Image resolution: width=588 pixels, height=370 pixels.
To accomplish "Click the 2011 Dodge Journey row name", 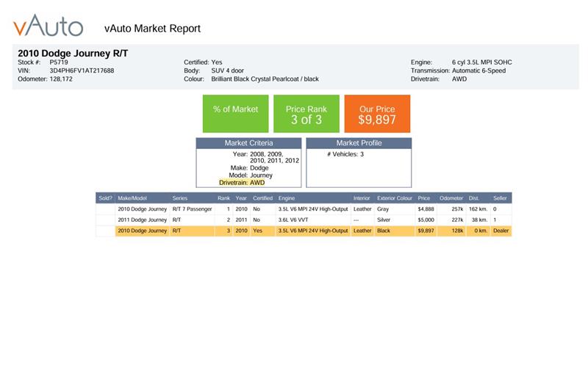I will pos(142,220).
